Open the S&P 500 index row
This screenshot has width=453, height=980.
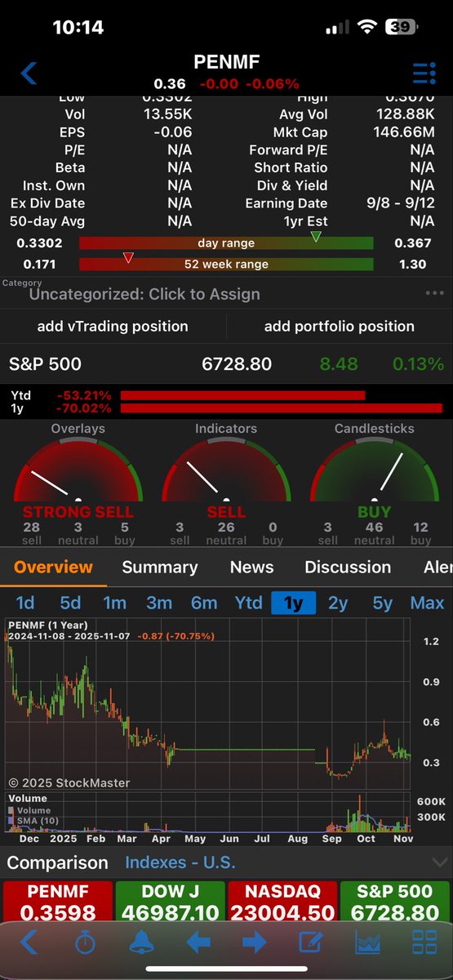click(x=226, y=364)
